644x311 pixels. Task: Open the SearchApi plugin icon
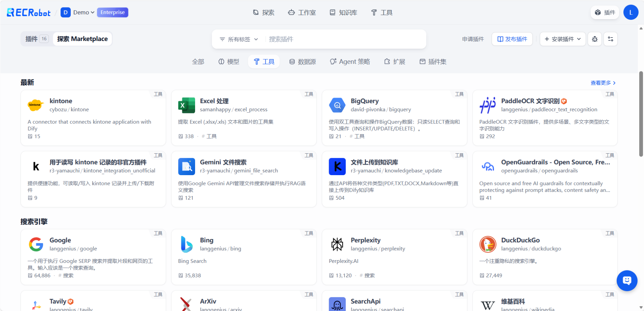pyautogui.click(x=337, y=304)
